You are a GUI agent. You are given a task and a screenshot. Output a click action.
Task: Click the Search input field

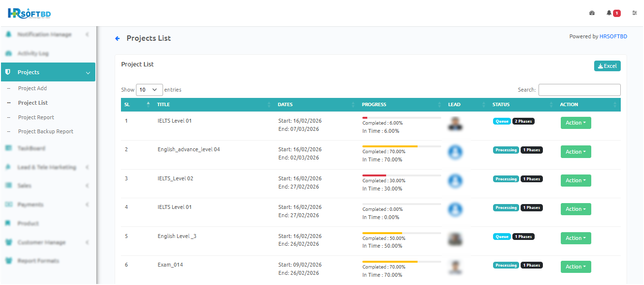click(579, 90)
